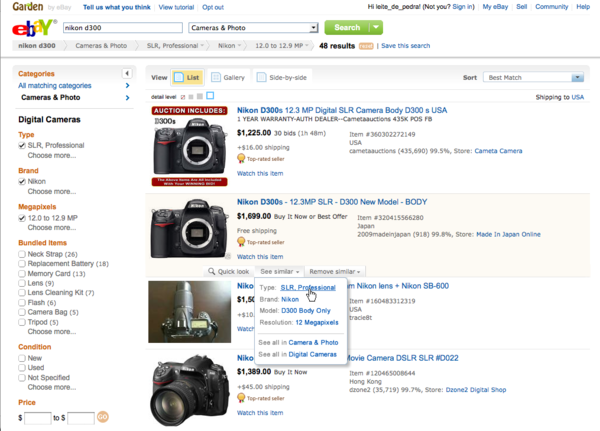Click the Opt out link
600x431 pixels.
[213, 7]
